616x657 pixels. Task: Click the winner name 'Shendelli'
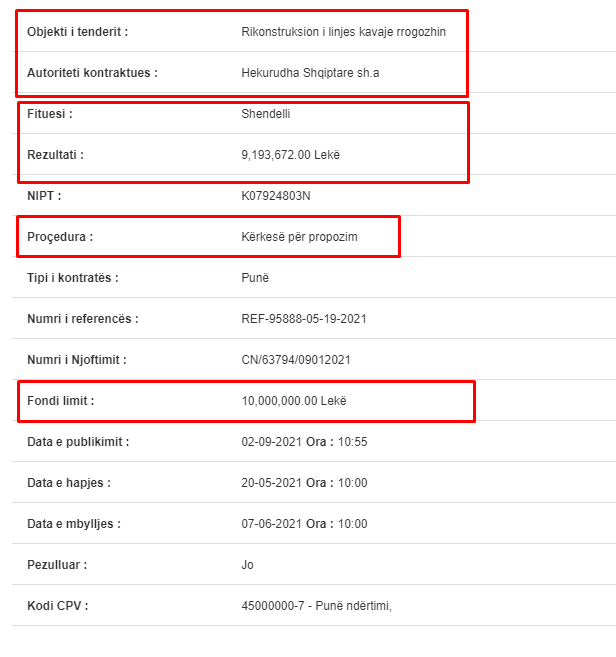pos(266,114)
